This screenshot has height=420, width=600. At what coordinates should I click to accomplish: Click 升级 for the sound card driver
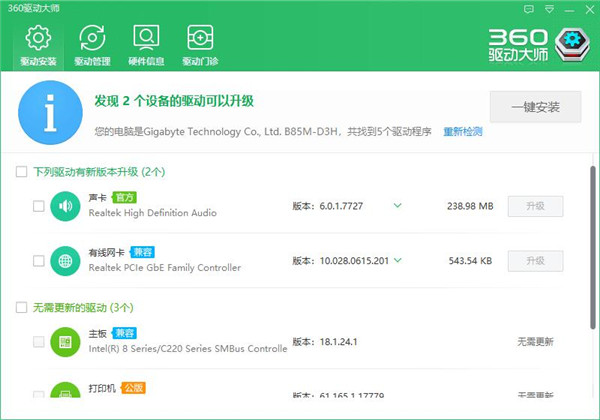coord(535,206)
